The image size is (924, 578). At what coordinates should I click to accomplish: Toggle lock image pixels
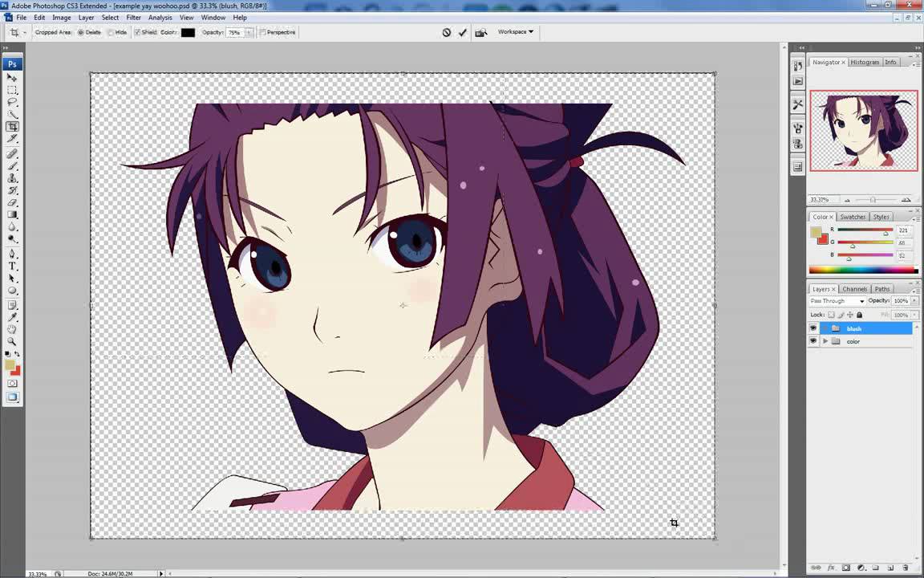(x=841, y=315)
